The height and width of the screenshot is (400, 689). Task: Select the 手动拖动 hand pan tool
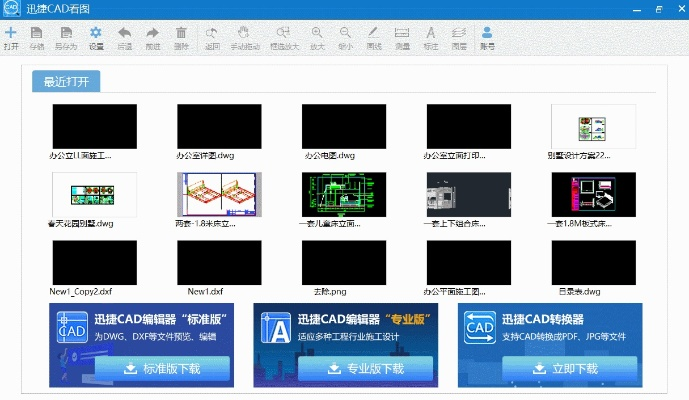point(243,32)
